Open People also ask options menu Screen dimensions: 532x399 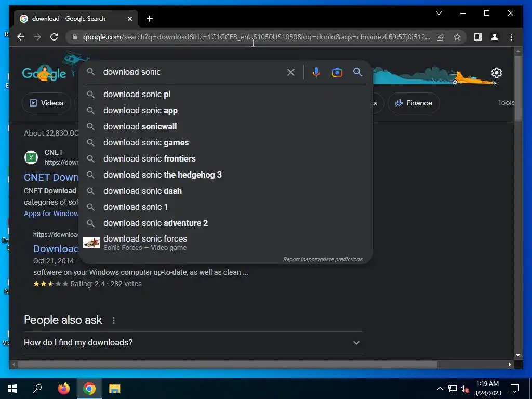coord(114,320)
